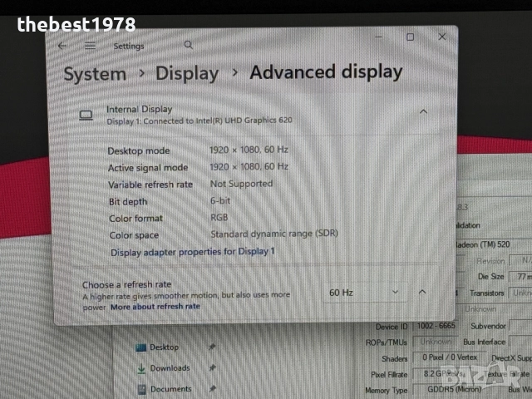Click Standard dynamic range (SDR) value
The width and height of the screenshot is (532, 399).
pyautogui.click(x=274, y=234)
